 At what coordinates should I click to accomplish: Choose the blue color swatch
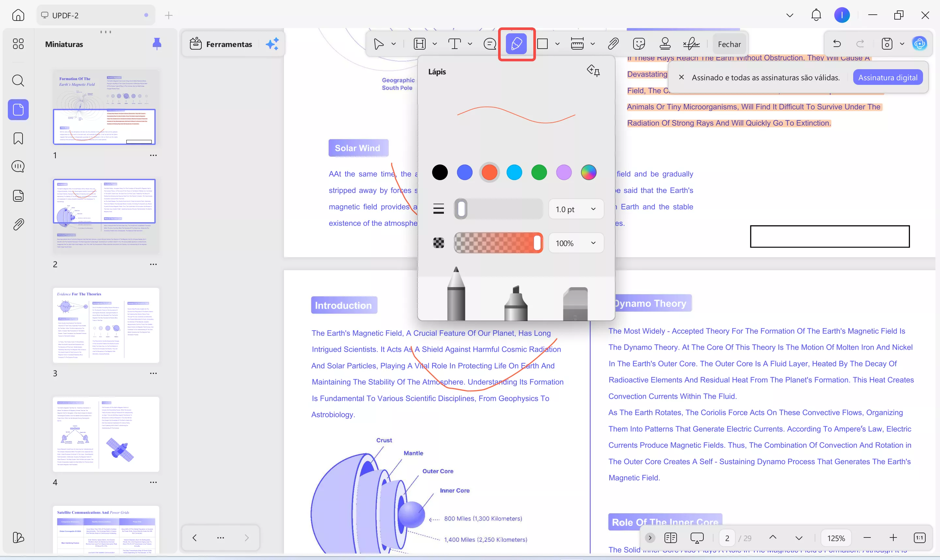(464, 172)
